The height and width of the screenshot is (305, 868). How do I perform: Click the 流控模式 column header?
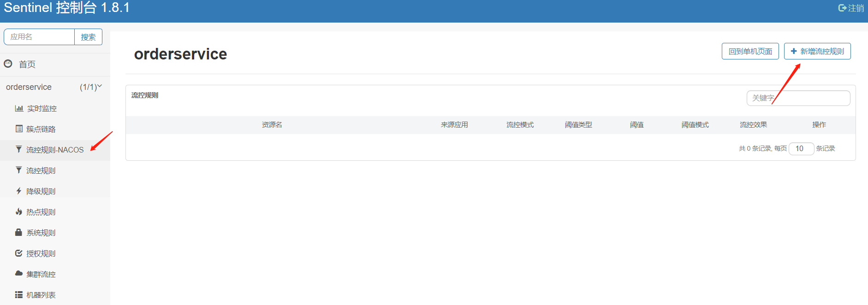(x=520, y=125)
